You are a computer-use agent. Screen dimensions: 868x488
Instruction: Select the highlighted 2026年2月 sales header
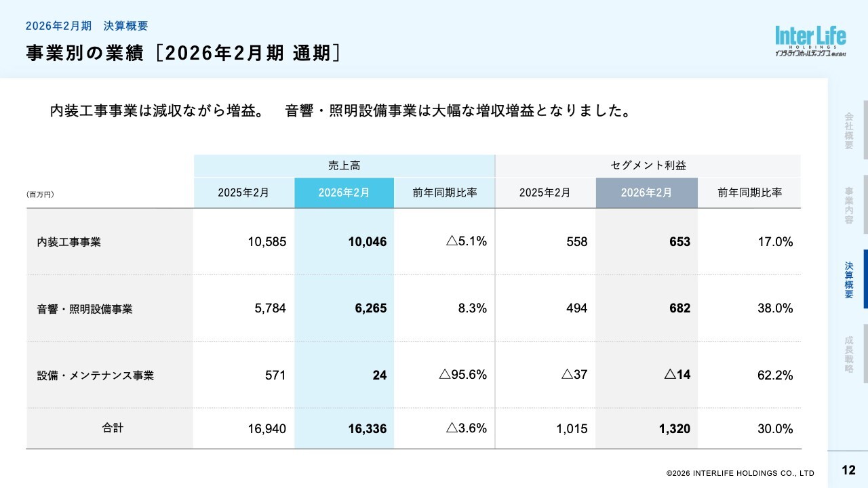(x=344, y=192)
